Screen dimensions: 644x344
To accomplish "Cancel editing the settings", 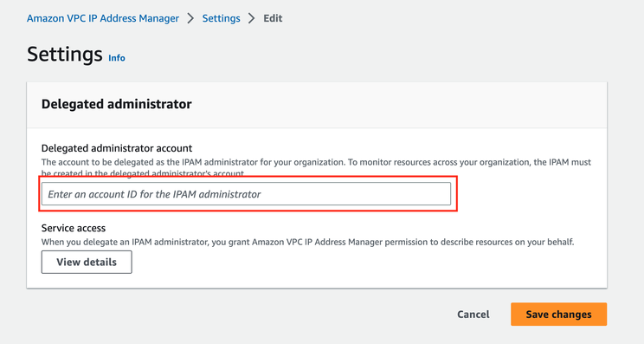I will tap(473, 315).
